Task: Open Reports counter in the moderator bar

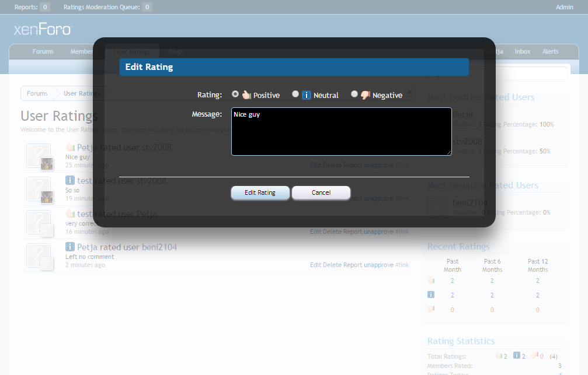Action: click(x=32, y=7)
